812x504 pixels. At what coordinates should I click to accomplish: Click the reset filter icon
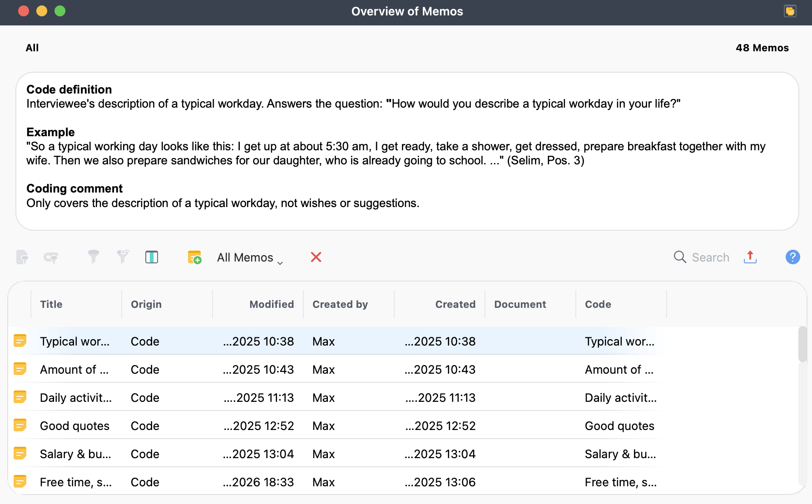[x=122, y=257]
